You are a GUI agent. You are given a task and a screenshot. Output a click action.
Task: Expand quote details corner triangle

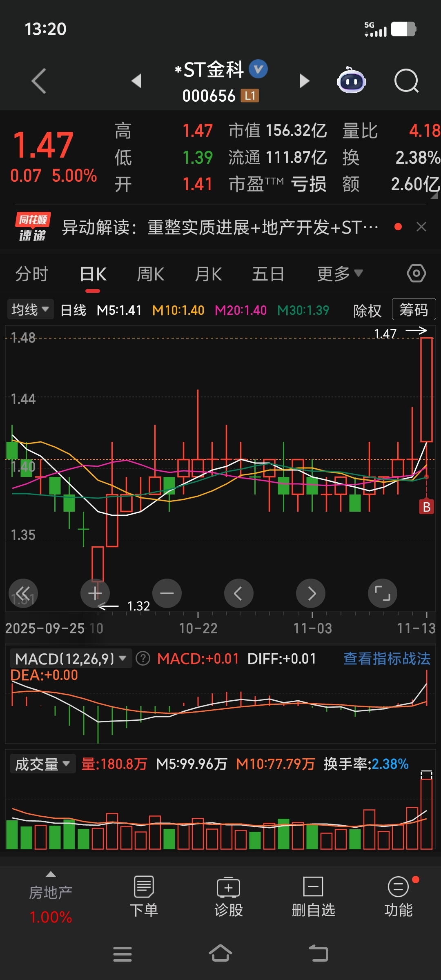coord(434,195)
